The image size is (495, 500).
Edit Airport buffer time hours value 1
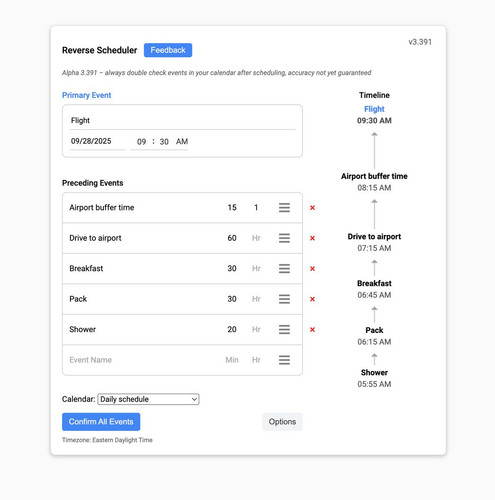pos(256,208)
